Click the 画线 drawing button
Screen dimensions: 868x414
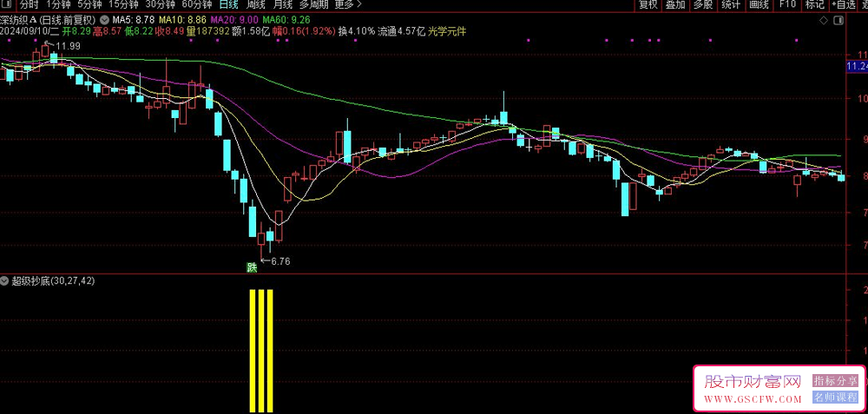(759, 5)
